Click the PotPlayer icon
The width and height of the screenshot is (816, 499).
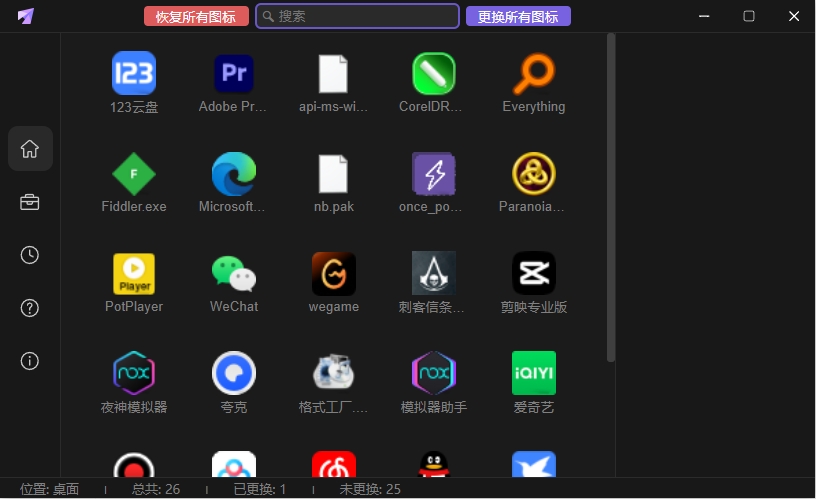click(x=134, y=273)
